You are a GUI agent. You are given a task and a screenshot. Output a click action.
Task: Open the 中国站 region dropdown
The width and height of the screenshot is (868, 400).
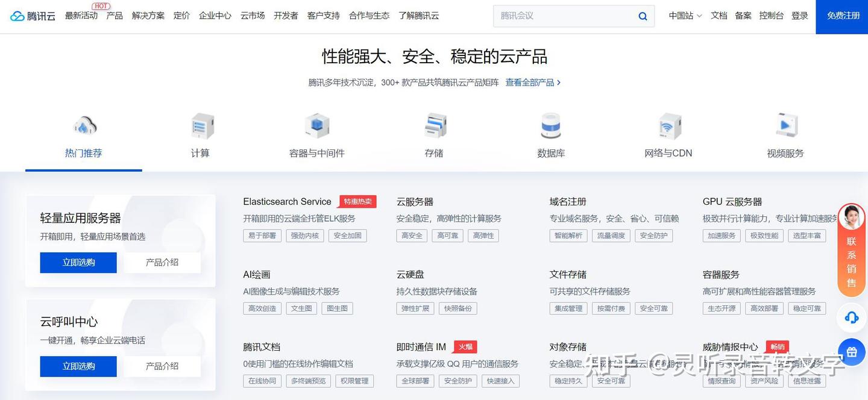point(685,16)
